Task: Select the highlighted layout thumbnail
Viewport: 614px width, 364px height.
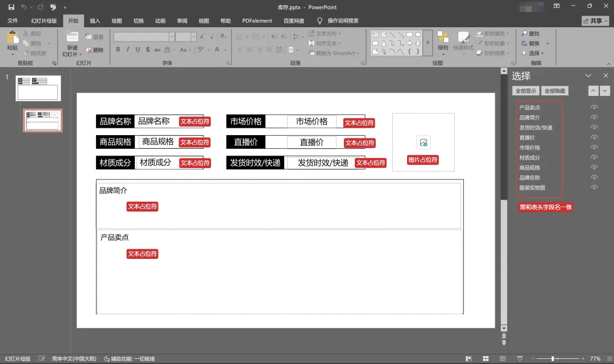Action: (43, 120)
